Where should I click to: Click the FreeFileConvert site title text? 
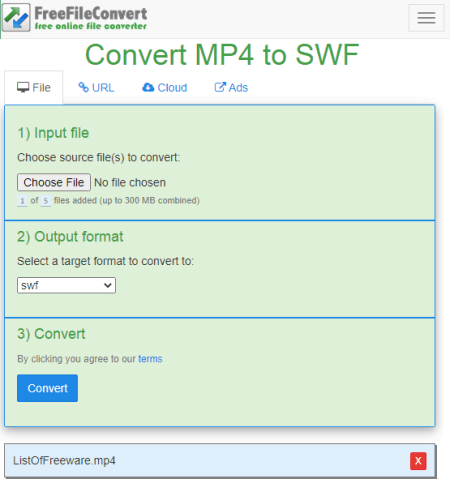click(91, 14)
